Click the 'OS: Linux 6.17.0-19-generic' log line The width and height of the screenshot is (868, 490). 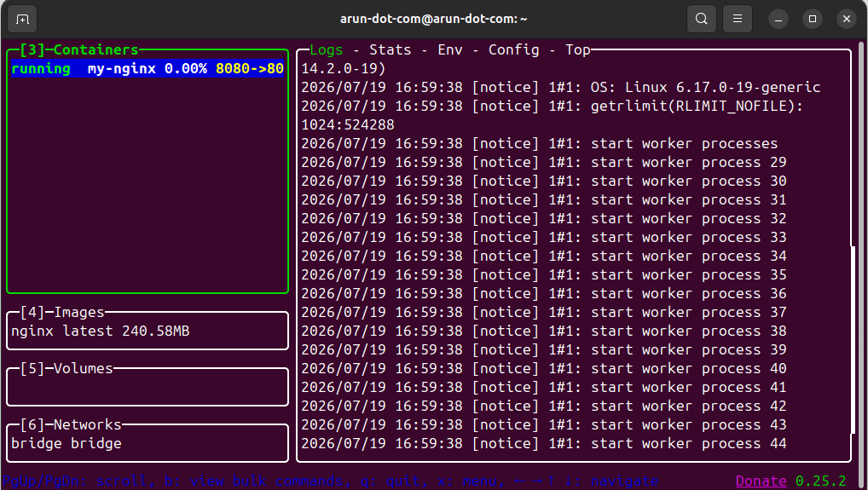[x=561, y=88]
